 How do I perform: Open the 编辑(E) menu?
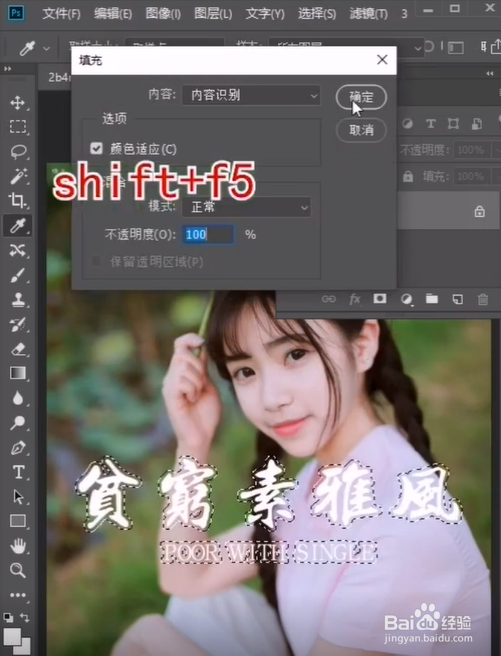point(113,13)
